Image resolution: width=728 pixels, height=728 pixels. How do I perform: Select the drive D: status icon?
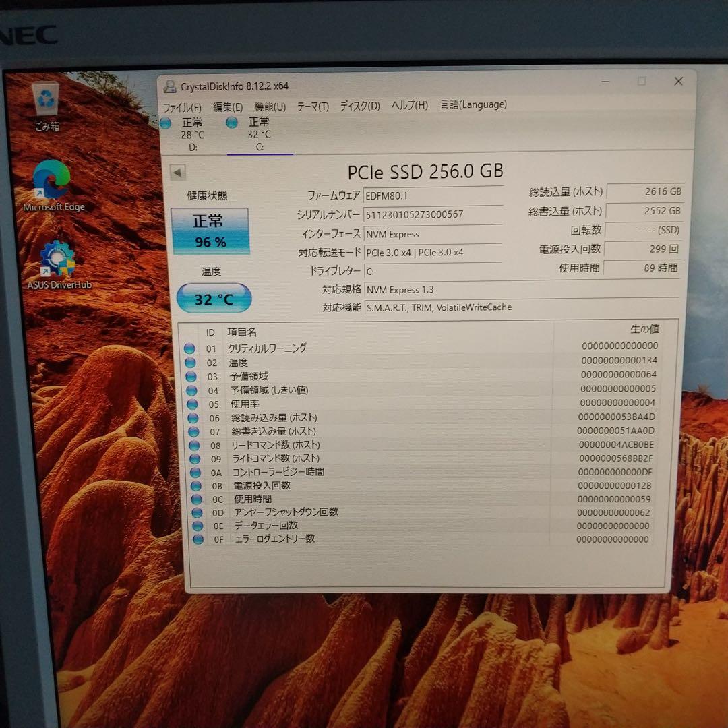166,122
